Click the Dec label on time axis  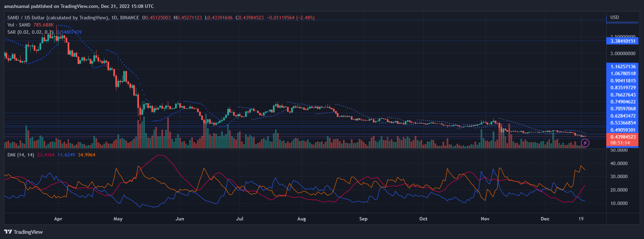point(545,219)
